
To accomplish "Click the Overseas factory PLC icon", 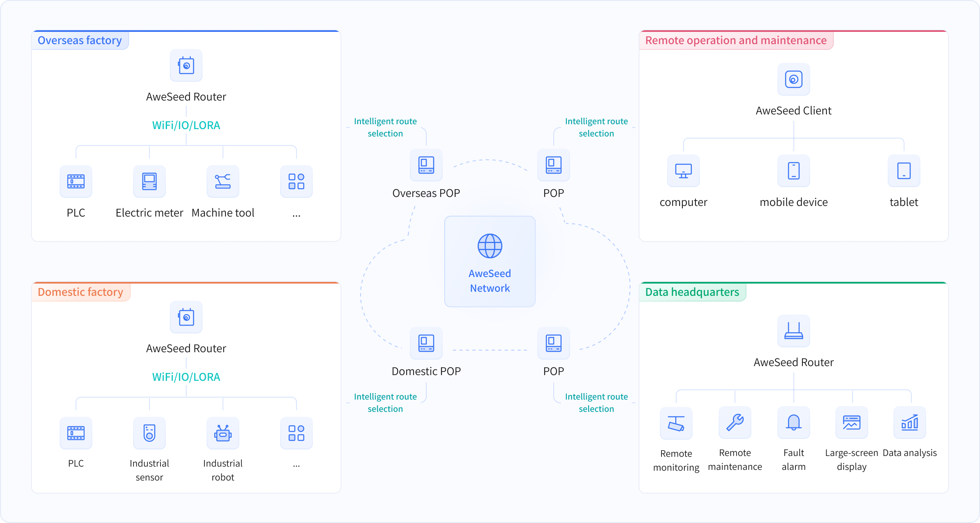I will pyautogui.click(x=76, y=181).
